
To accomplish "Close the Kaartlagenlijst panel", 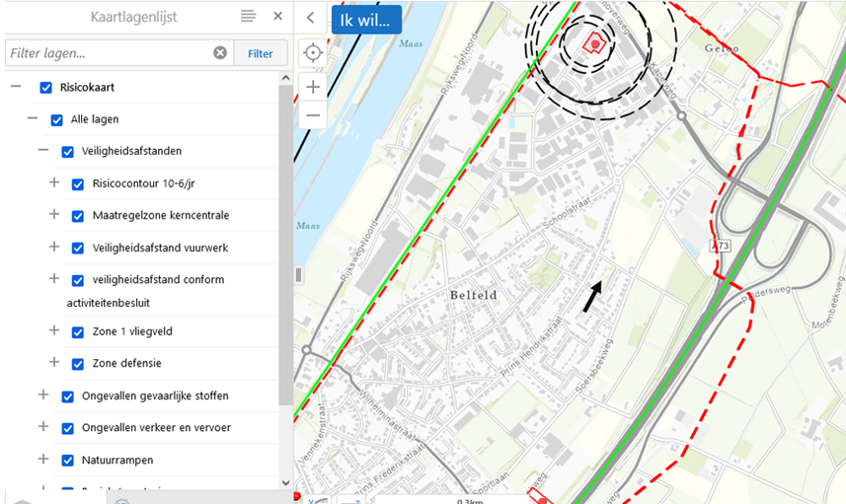I will click(x=277, y=16).
